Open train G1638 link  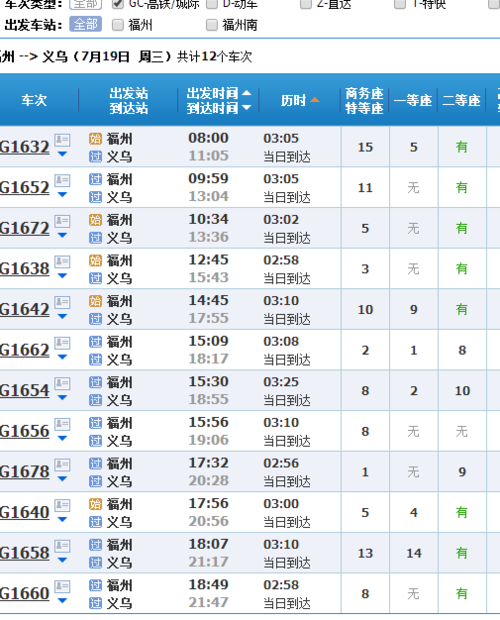click(x=25, y=269)
